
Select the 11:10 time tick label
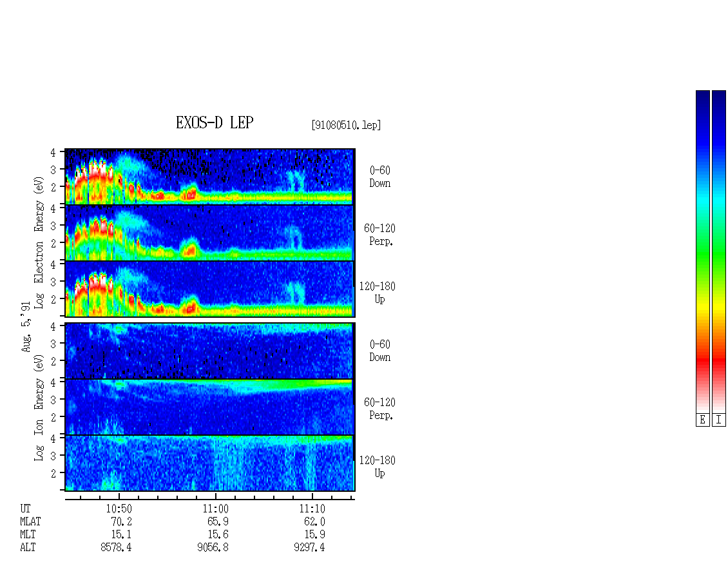click(x=312, y=509)
